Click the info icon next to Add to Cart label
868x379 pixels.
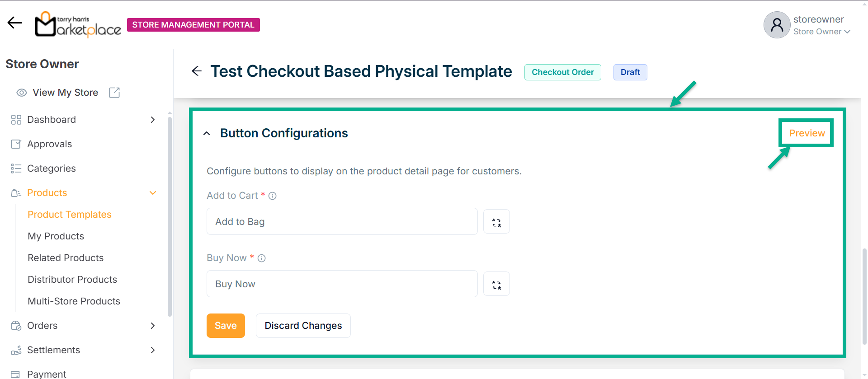pos(272,196)
